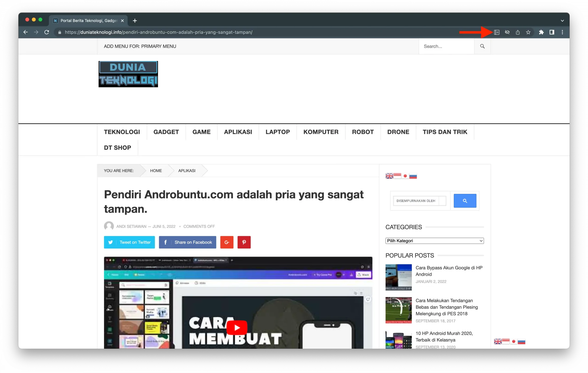Run the sidebar search magnifier button

point(465,201)
